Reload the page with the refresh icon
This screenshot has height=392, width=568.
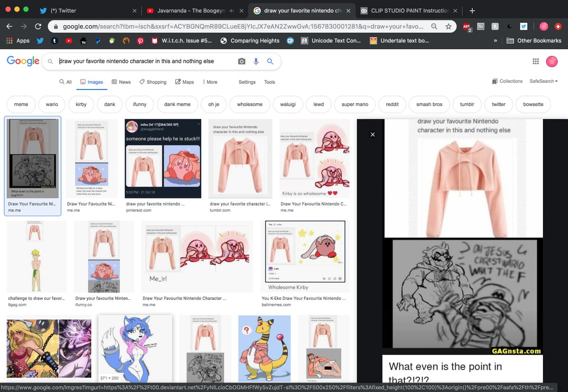click(x=38, y=27)
